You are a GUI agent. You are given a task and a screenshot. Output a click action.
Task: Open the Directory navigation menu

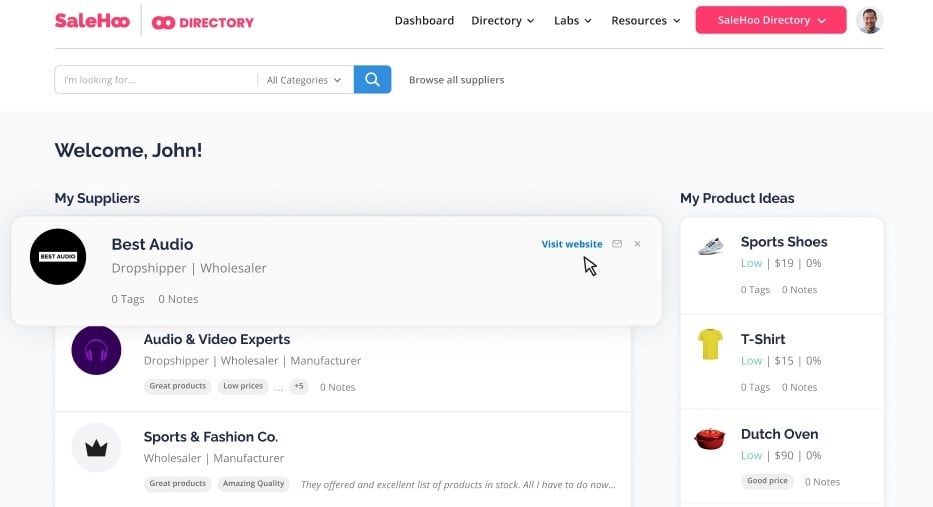502,20
